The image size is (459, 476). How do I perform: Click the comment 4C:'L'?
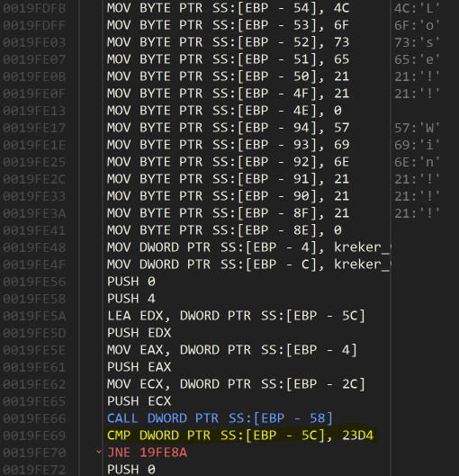(x=417, y=8)
